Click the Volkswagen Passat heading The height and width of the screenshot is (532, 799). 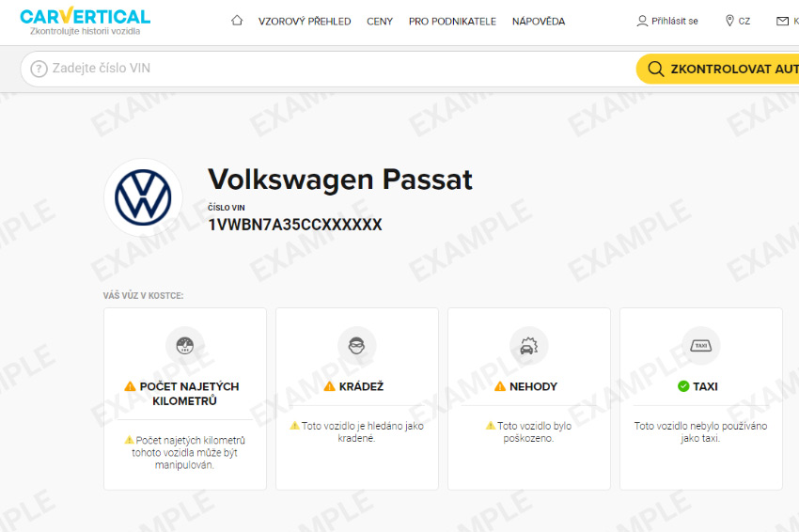340,180
